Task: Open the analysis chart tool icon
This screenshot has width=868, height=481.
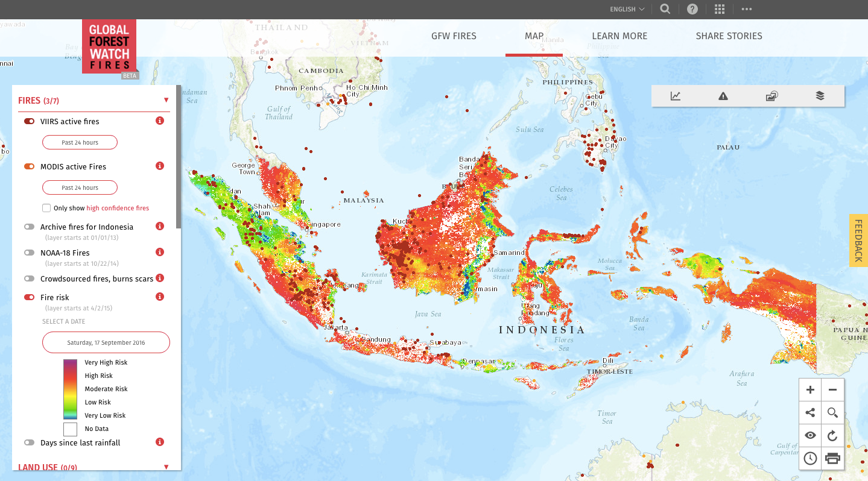Action: [x=676, y=96]
